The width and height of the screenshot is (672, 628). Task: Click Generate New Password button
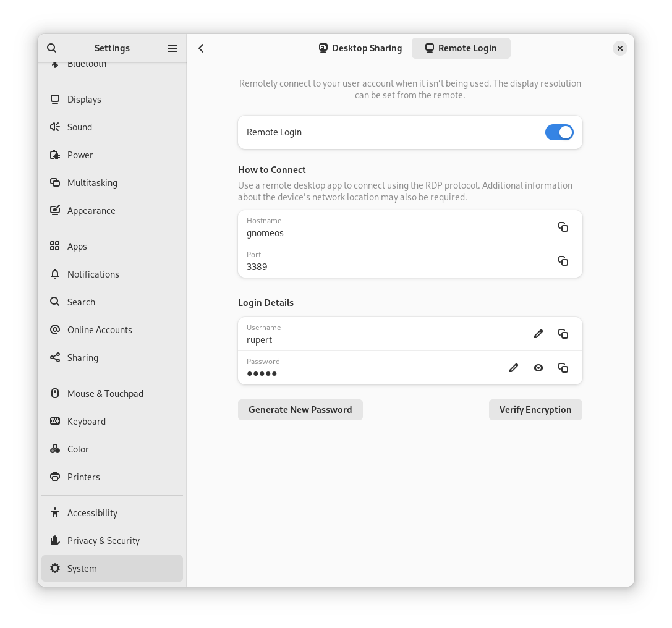click(300, 410)
